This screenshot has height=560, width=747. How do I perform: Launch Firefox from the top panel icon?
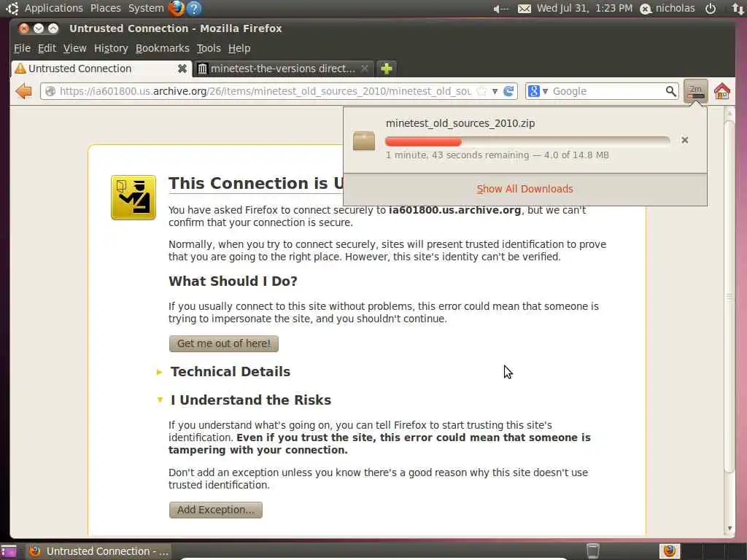[177, 8]
